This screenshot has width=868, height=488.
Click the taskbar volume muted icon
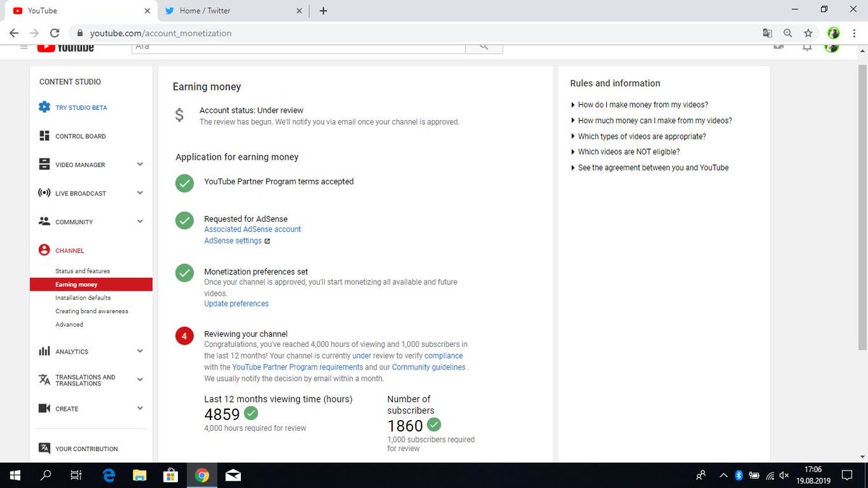[x=784, y=476]
